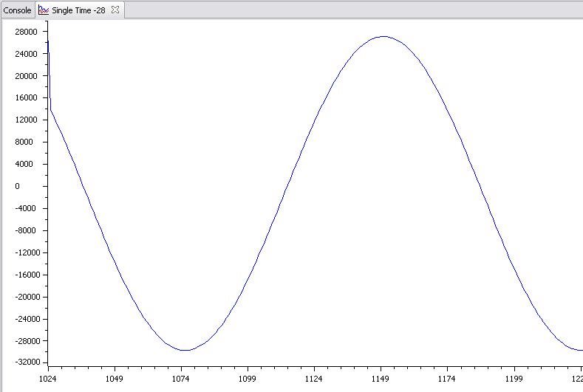The height and width of the screenshot is (392, 583).
Task: Click the 16000 y-axis label
Action: [26, 97]
